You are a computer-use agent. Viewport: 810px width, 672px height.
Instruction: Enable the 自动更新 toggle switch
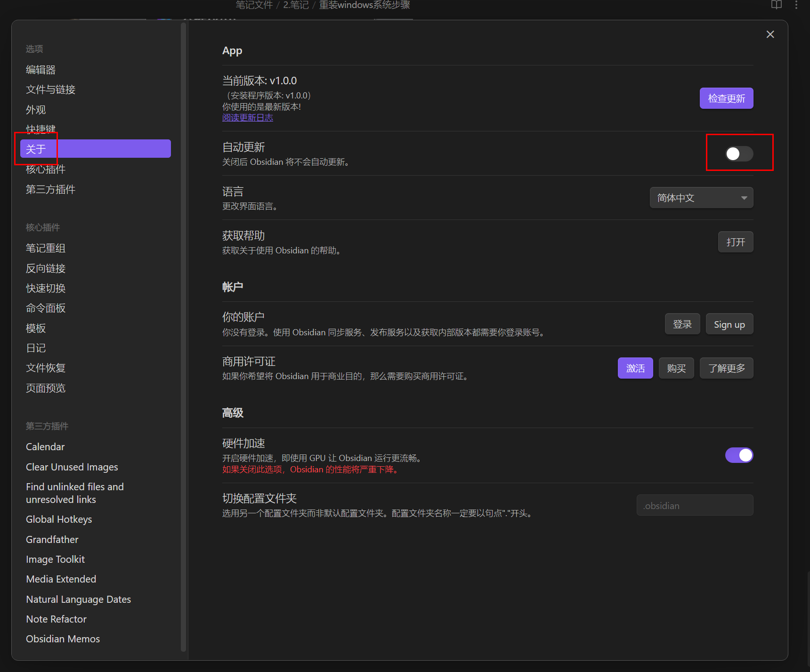738,154
